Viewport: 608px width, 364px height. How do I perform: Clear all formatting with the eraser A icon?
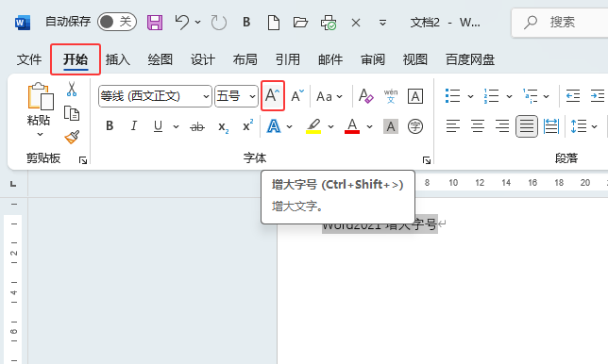pos(365,96)
